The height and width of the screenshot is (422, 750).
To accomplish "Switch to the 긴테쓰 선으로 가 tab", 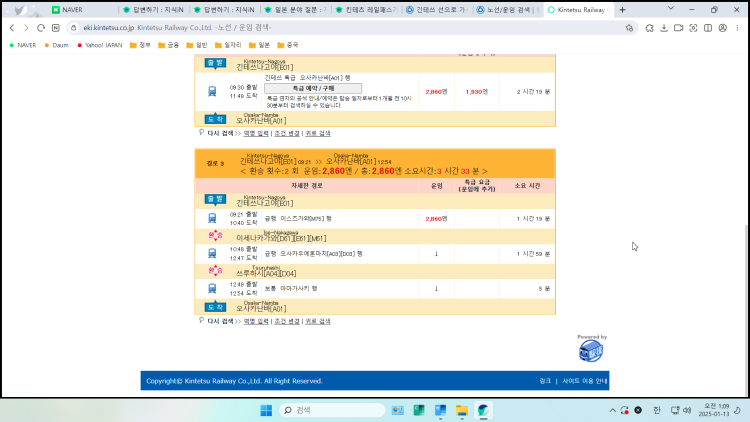I will tap(438, 10).
